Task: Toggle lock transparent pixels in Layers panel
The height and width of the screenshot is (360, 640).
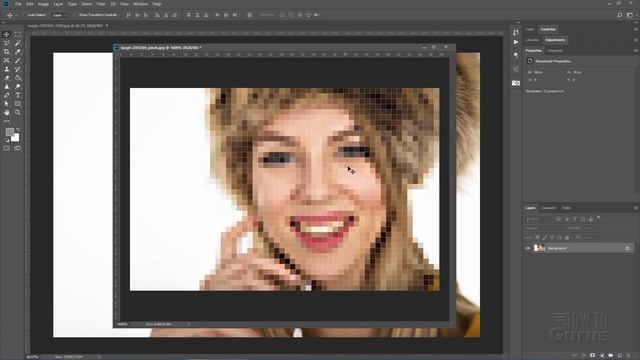Action: click(x=538, y=238)
